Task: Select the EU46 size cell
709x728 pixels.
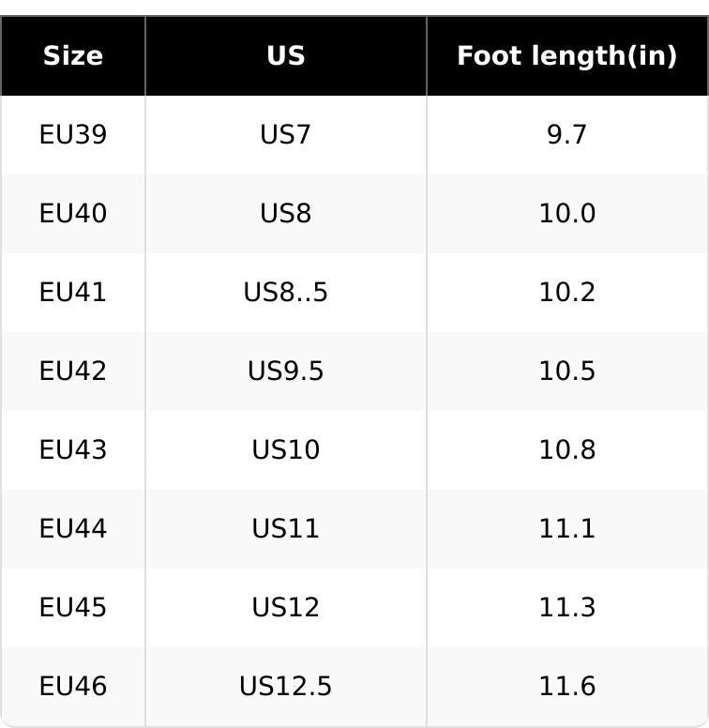Action: click(73, 686)
